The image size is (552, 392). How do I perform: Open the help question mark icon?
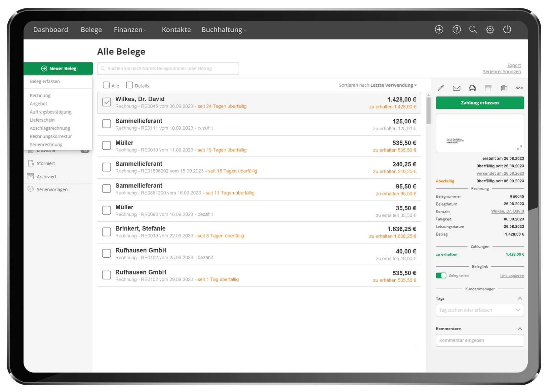point(457,30)
